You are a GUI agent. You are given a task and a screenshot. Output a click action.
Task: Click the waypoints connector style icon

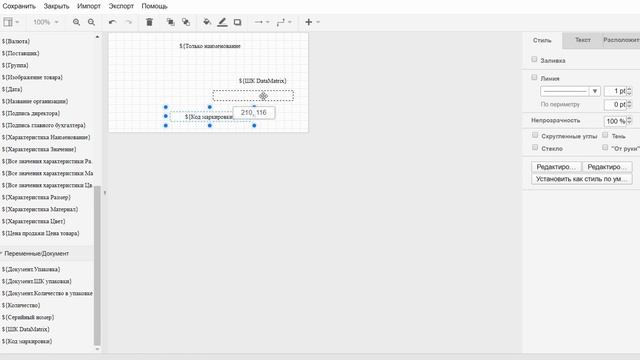click(280, 22)
